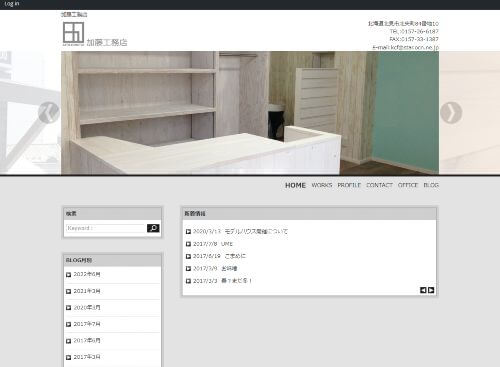Viewport: 500px width, 367px height.
Task: Click the FAX number text in header
Action: [414, 39]
